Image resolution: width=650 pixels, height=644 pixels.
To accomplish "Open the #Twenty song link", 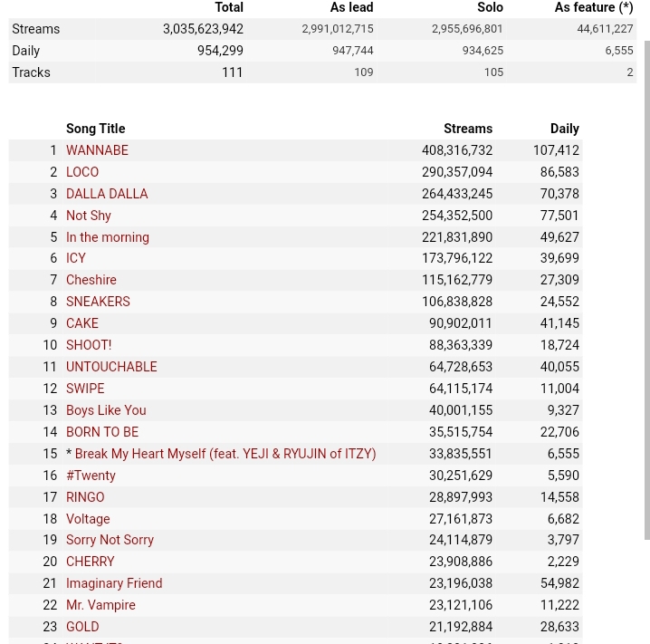I will click(91, 476).
